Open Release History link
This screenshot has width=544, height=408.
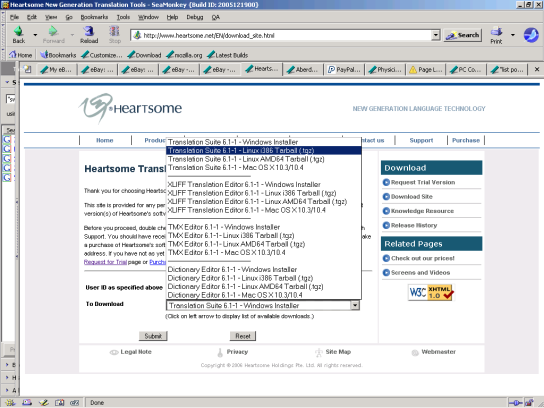click(414, 225)
